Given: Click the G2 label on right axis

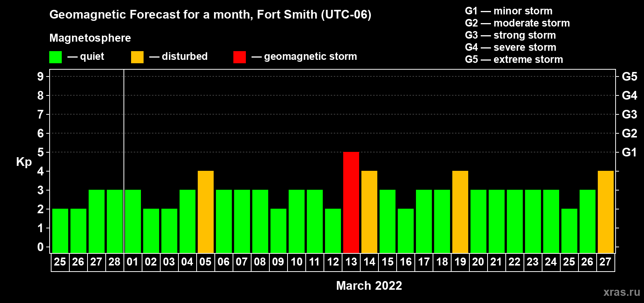Looking at the screenshot, I should point(629,133).
